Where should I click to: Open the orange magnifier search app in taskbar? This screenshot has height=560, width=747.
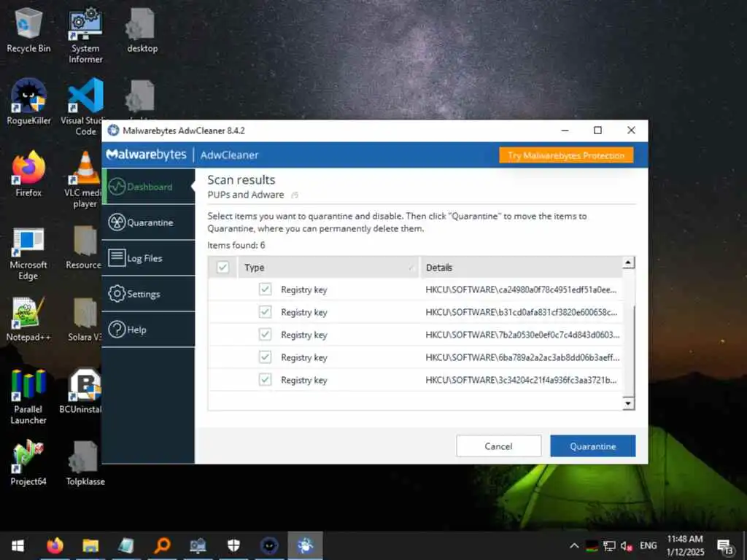(x=162, y=545)
